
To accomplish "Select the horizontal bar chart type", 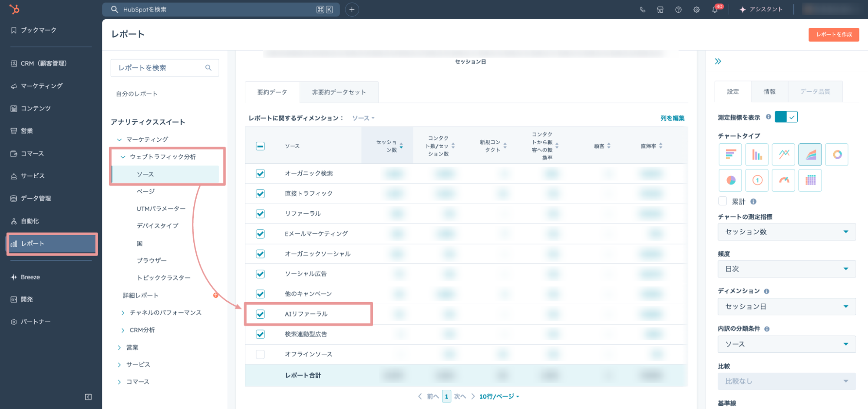I will 730,154.
